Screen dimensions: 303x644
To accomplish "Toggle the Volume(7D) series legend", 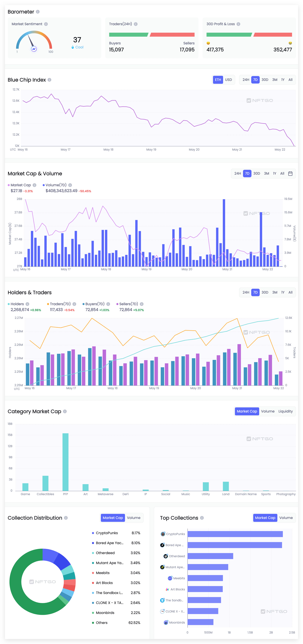I will 55,185.
